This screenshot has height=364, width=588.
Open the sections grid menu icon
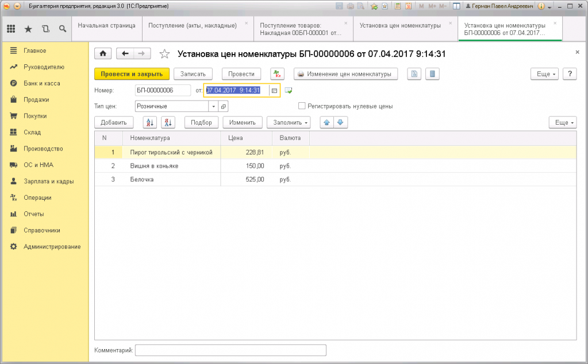11,29
